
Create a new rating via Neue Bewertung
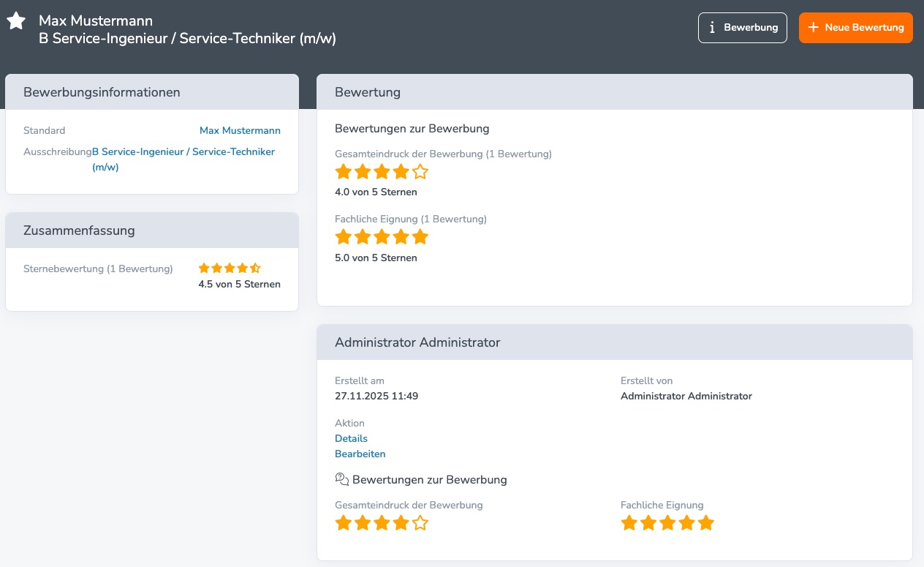(x=855, y=28)
